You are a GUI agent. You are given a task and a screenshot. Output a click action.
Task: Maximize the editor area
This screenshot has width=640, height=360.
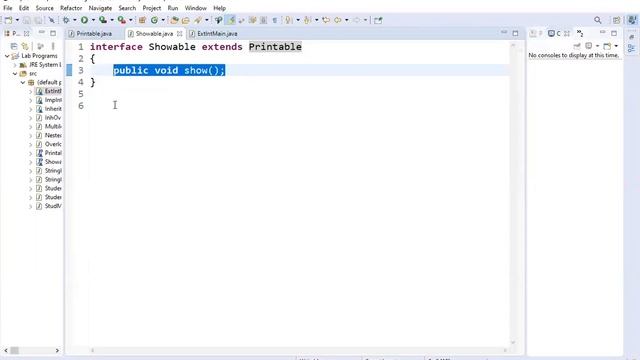pos(515,33)
